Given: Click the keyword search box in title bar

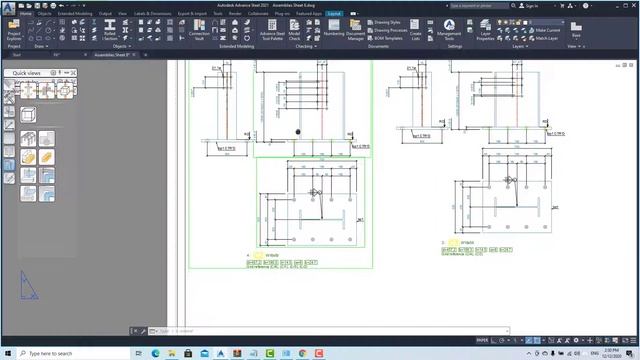Looking at the screenshot, I should 479,6.
